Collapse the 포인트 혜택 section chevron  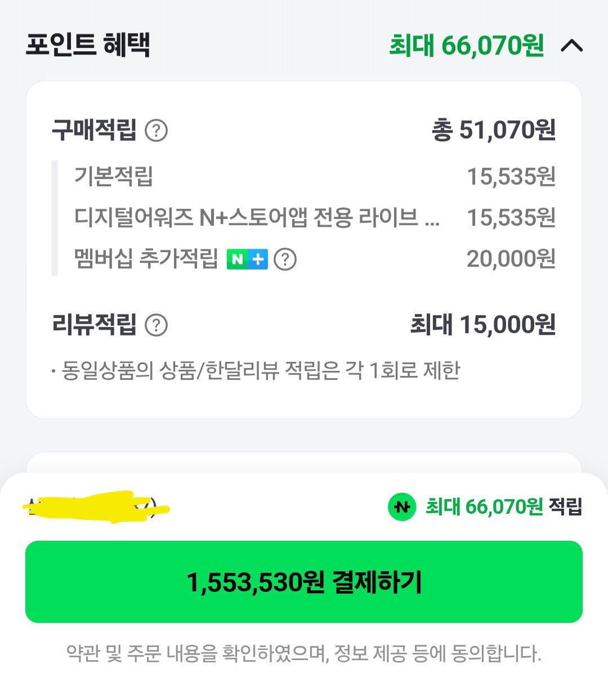(x=571, y=45)
